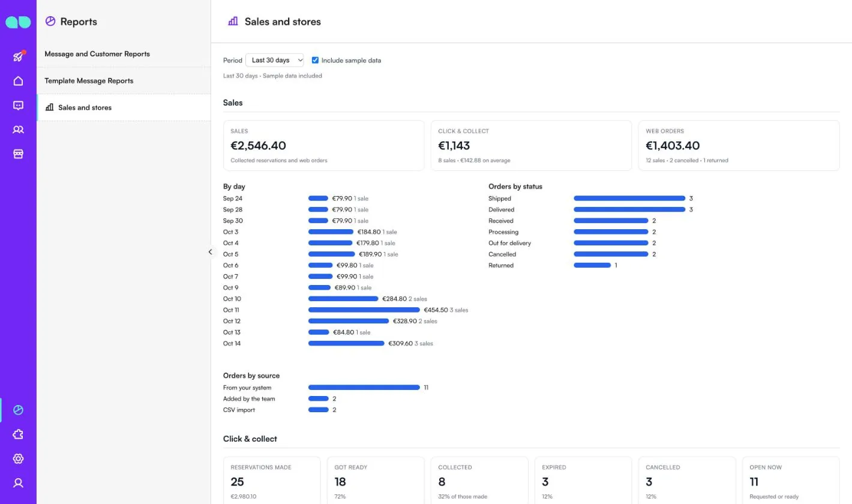Image resolution: width=852 pixels, height=504 pixels.
Task: Click the Cancelled 3 card
Action: coord(687,480)
